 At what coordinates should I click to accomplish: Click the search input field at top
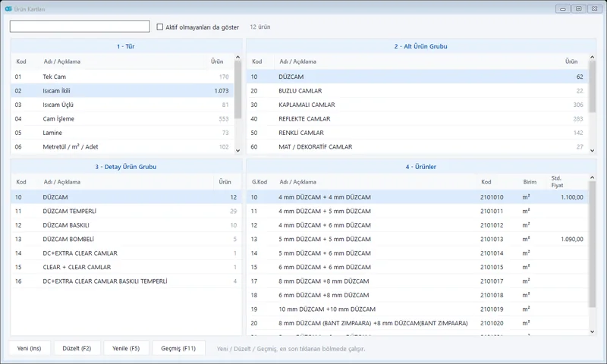tap(80, 27)
